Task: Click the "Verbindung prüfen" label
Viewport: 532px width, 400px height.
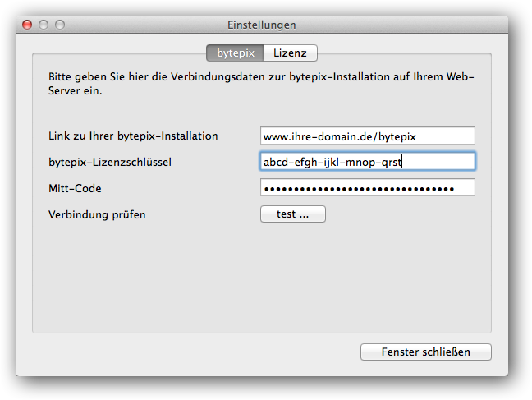Action: [x=97, y=214]
